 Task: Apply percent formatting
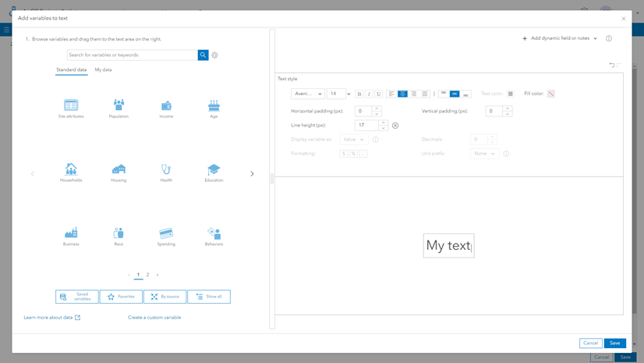[x=354, y=154]
